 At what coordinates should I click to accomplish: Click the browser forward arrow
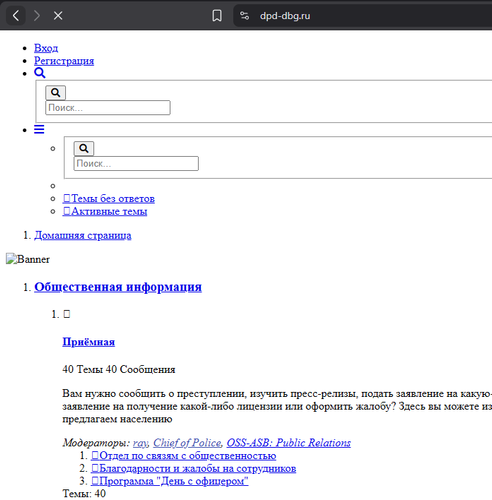pyautogui.click(x=37, y=15)
